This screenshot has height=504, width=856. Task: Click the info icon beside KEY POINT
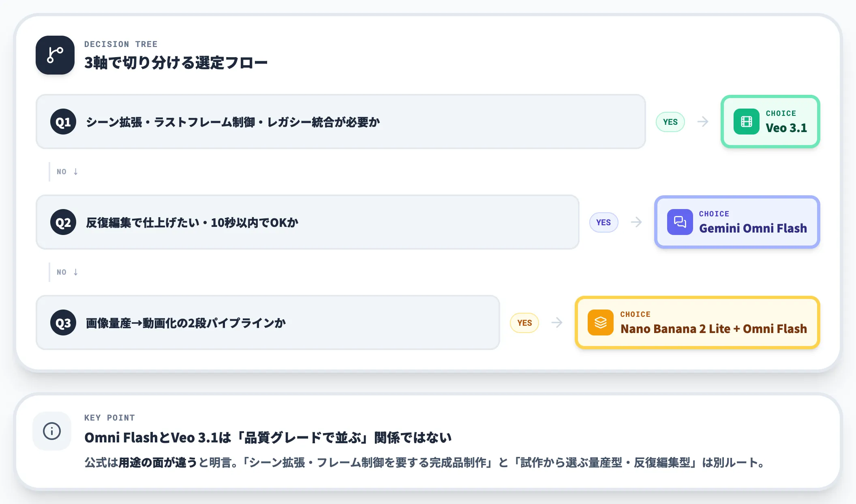click(x=52, y=431)
